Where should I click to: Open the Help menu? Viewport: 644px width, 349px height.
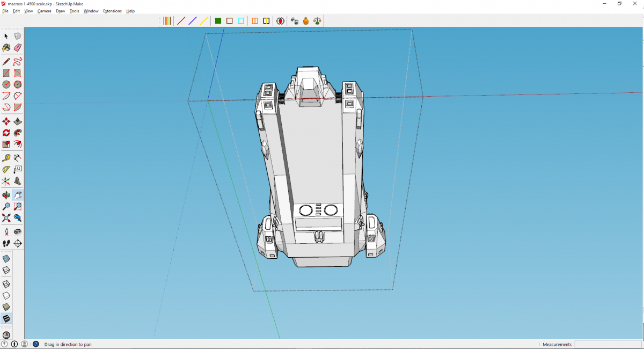(130, 11)
